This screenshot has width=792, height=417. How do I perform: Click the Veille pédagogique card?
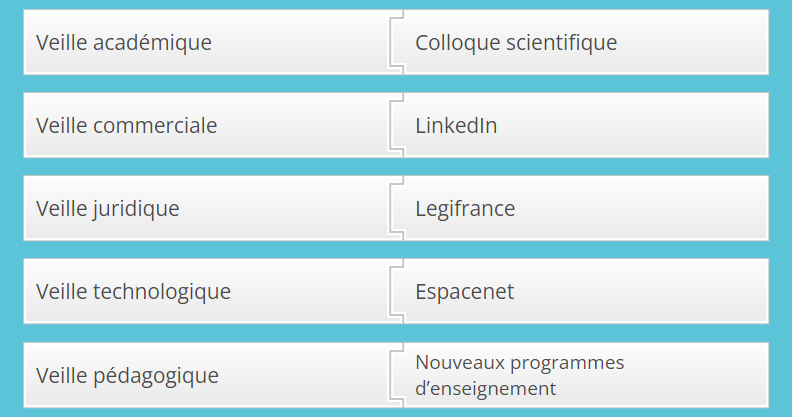coord(200,376)
